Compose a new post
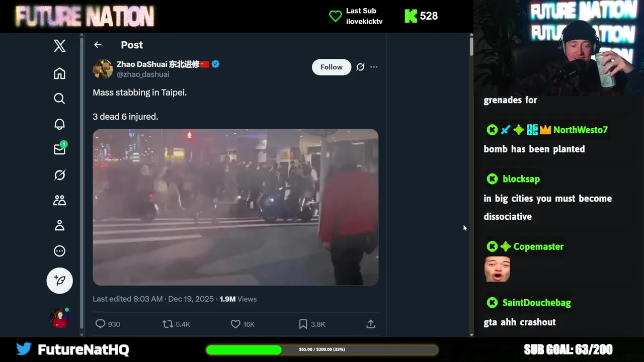 click(x=59, y=281)
